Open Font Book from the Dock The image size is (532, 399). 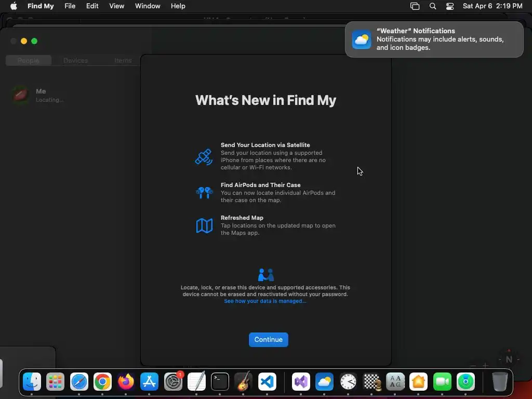395,382
